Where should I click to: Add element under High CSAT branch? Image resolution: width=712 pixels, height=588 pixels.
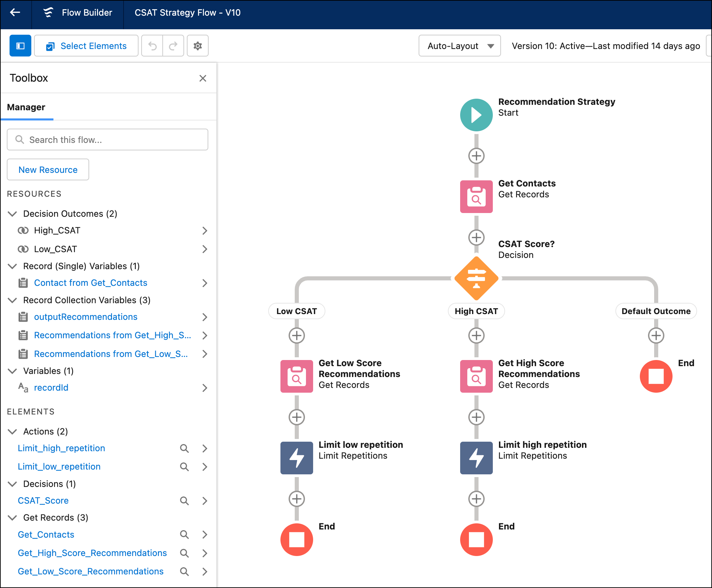(476, 336)
